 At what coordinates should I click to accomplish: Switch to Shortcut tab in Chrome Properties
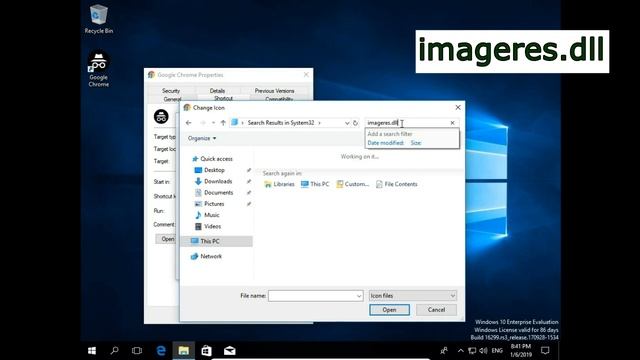click(x=223, y=98)
